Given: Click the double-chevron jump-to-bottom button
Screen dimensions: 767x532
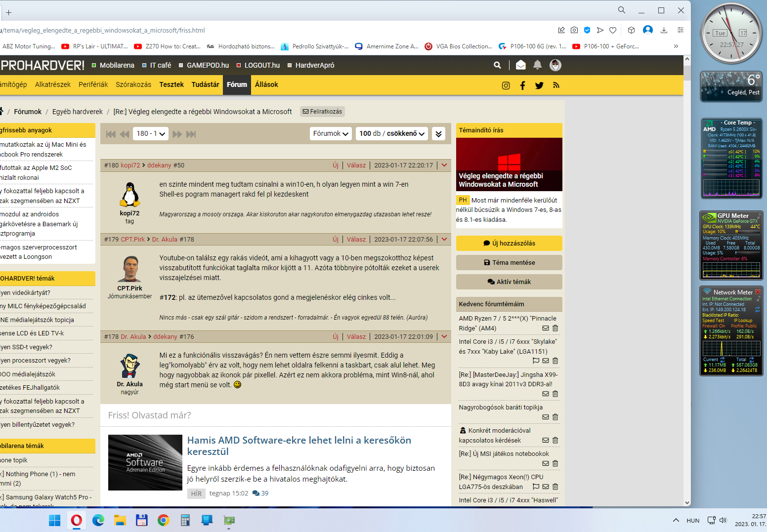Looking at the screenshot, I should pos(438,134).
